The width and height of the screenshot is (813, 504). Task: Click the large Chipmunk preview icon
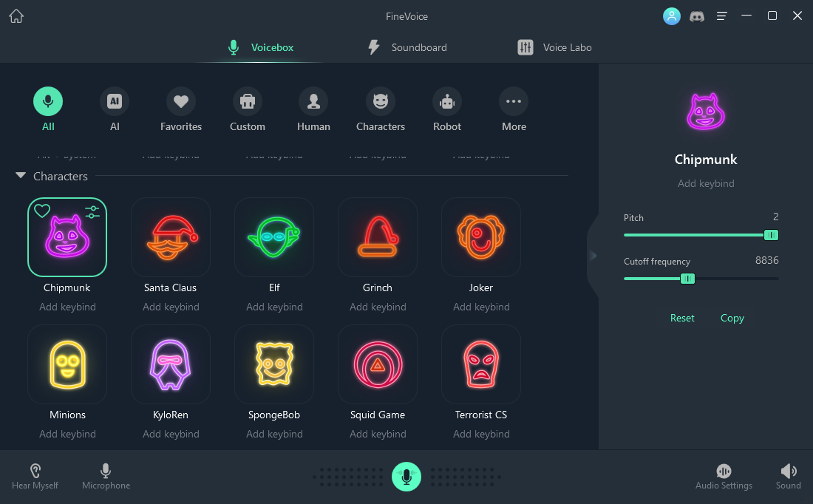(706, 112)
